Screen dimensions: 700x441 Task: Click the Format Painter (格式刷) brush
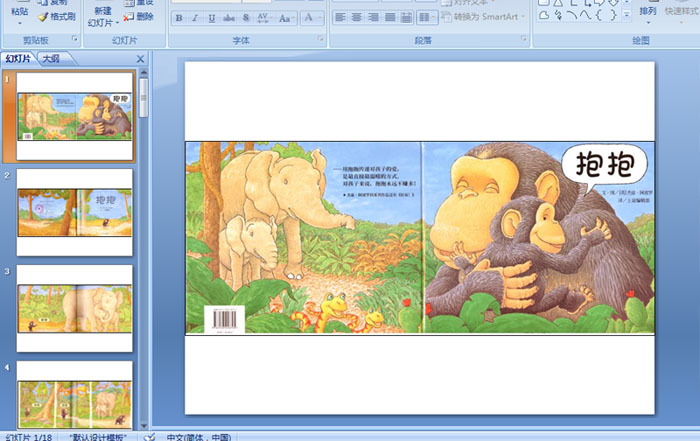[x=56, y=17]
